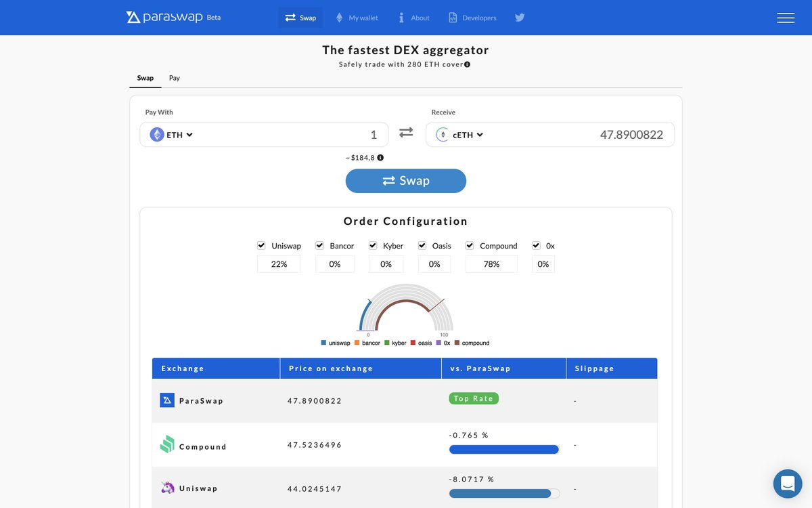Toggle the Bancor checkbox
The image size is (812, 508).
(319, 245)
